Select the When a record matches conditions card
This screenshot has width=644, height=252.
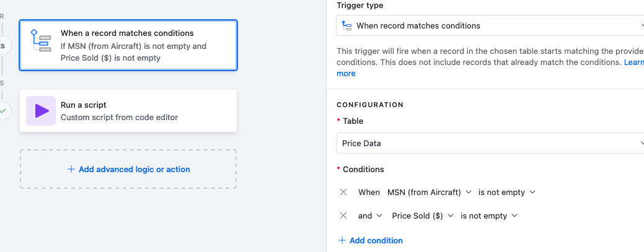coord(128,45)
